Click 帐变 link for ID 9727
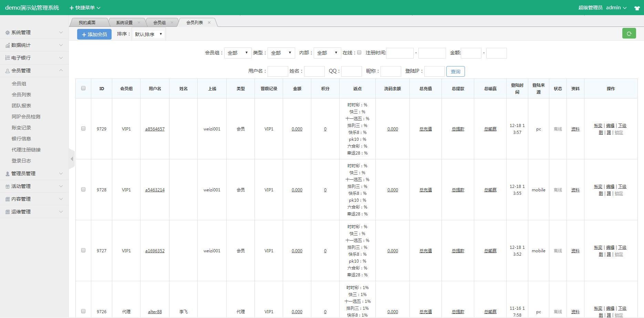This screenshot has width=644, height=318. click(x=598, y=247)
